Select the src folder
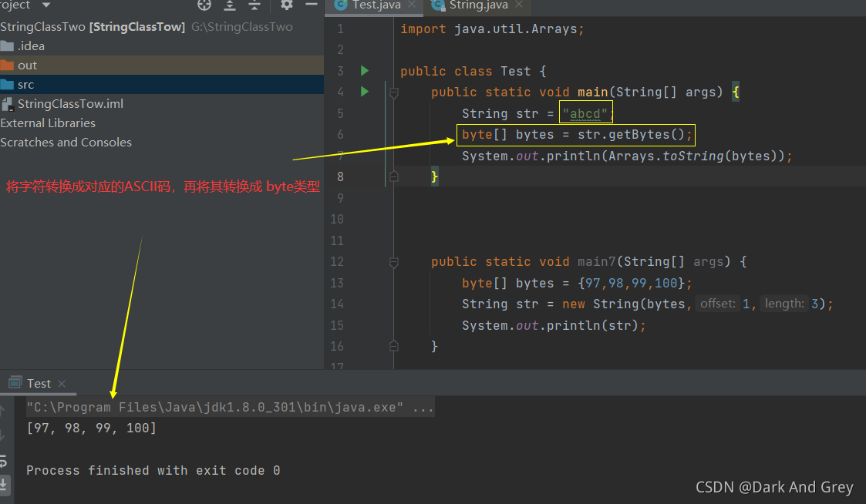The width and height of the screenshot is (866, 504). coord(162,85)
